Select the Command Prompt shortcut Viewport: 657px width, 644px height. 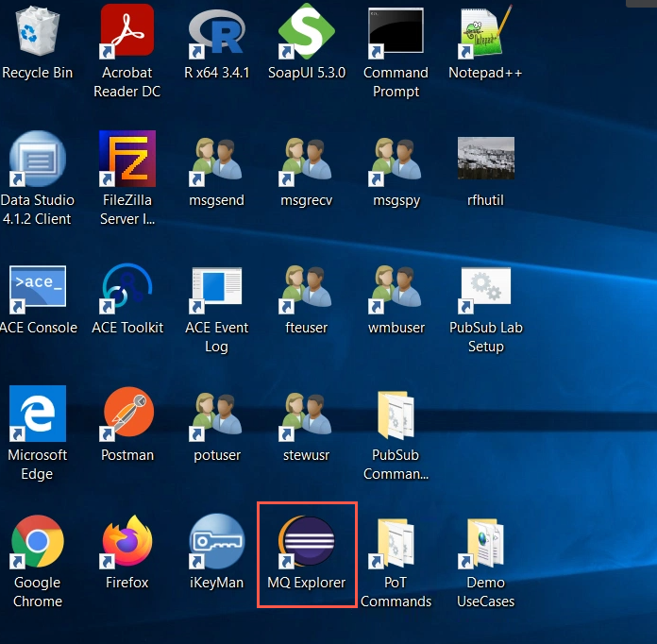396,33
